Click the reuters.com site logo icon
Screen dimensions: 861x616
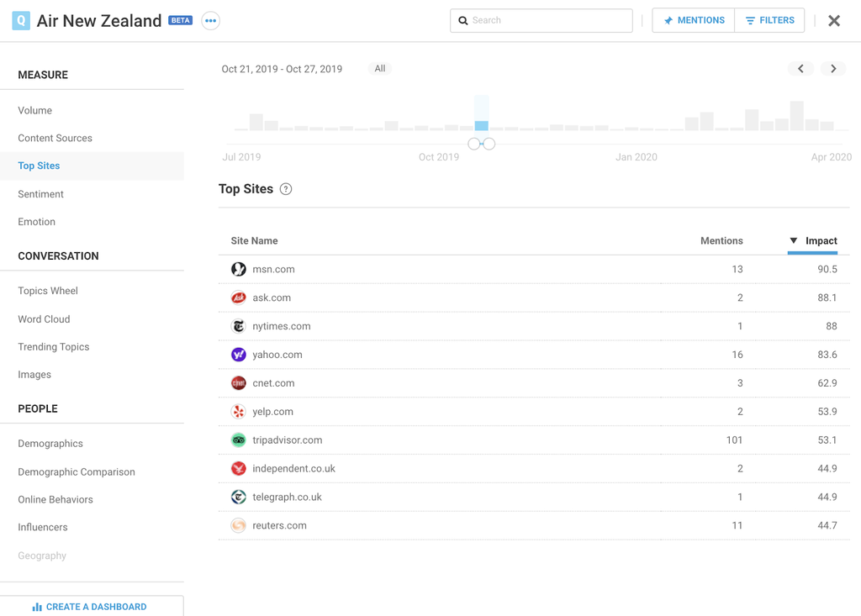pos(239,526)
